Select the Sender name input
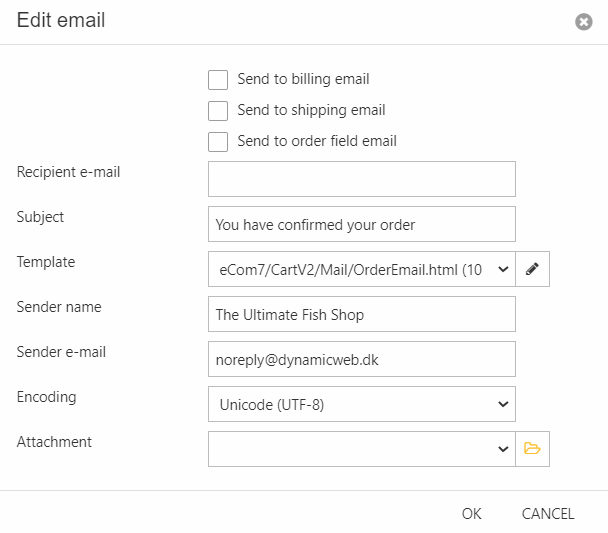Image resolution: width=608 pixels, height=533 pixels. click(x=361, y=314)
